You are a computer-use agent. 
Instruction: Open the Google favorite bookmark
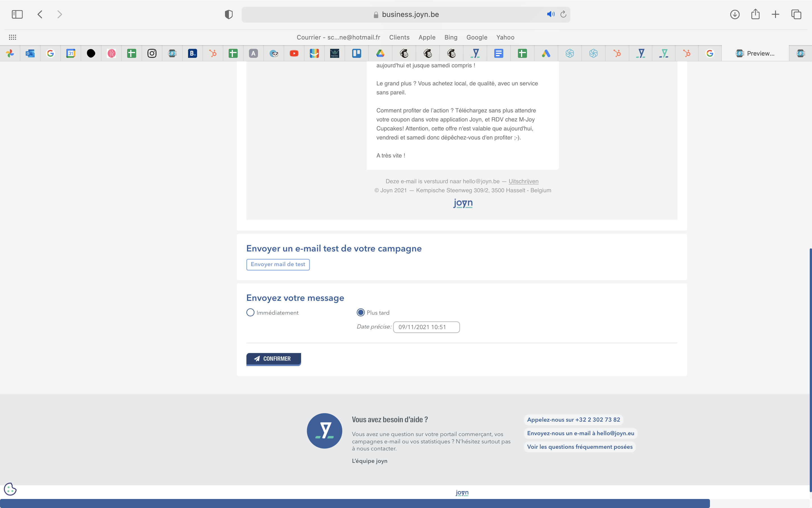coord(477,37)
